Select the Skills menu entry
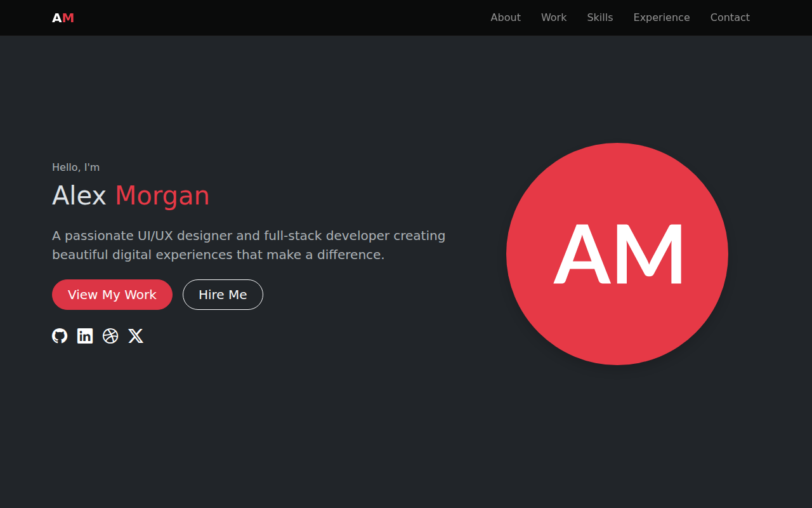The width and height of the screenshot is (812, 508). [x=599, y=17]
